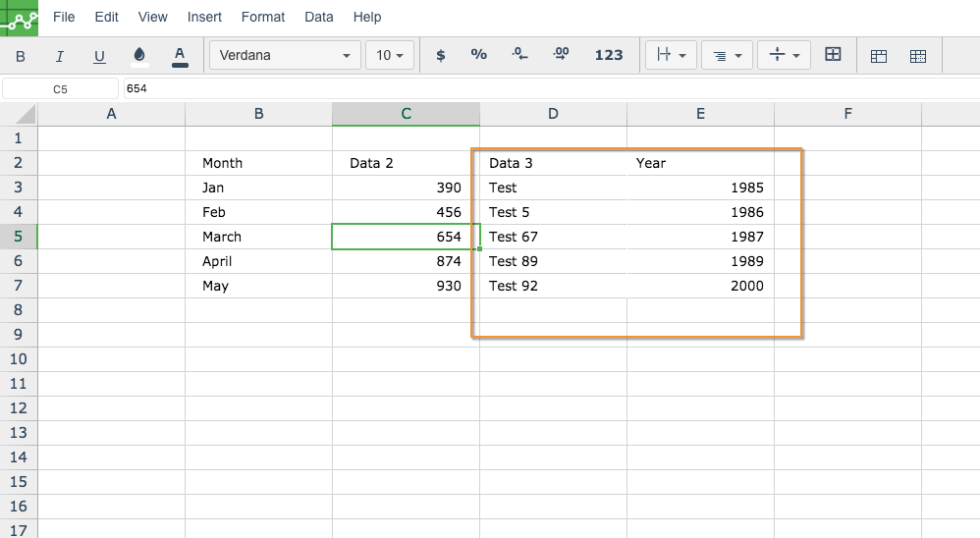Click the rightmost grid table icon
Screen dimensions: 980x538
[918, 56]
